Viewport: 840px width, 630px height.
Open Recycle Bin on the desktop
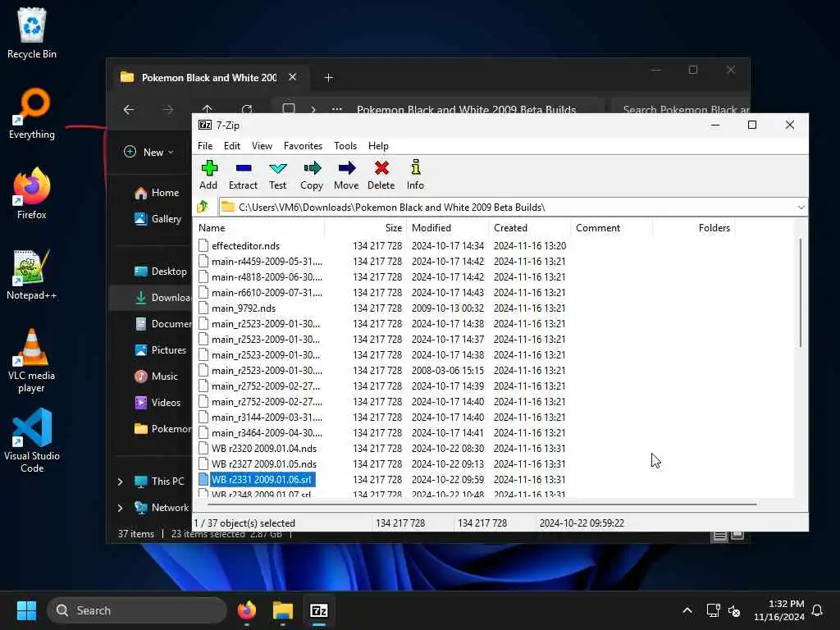(32, 33)
